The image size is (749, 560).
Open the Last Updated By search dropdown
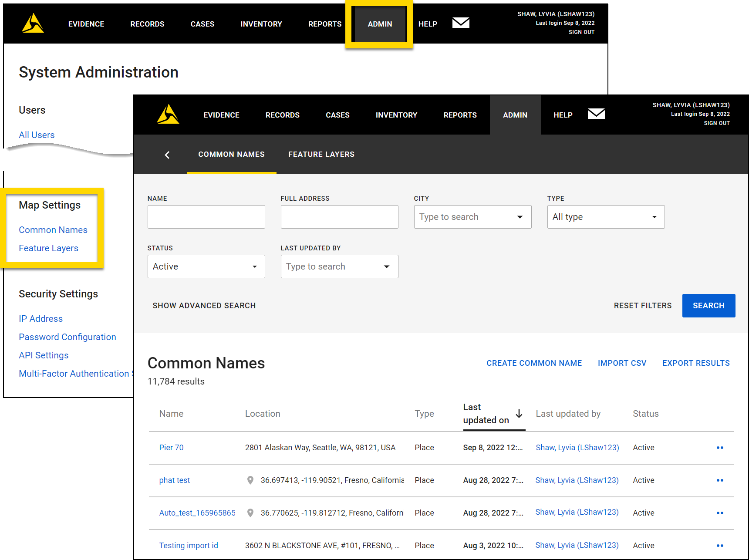339,266
